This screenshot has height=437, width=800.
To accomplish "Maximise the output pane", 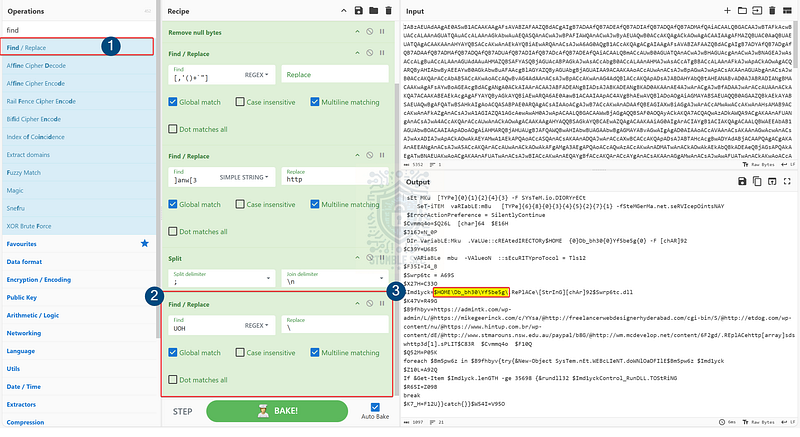I will click(787, 182).
